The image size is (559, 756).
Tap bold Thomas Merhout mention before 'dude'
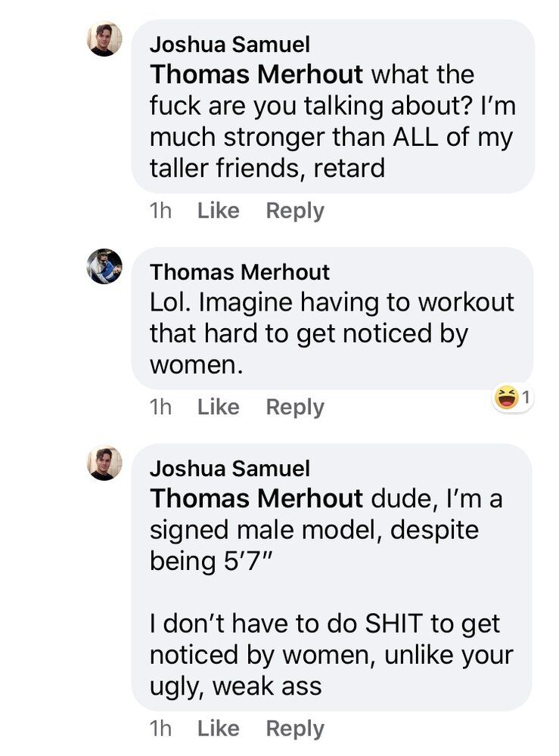click(x=256, y=498)
